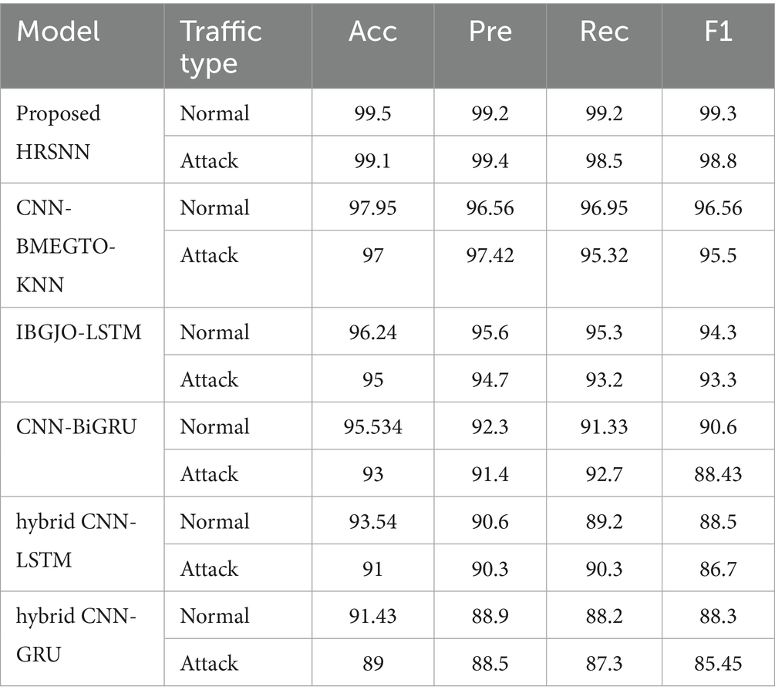Click the 99.5 accuracy value
This screenshot has width=775, height=700.
tap(372, 113)
